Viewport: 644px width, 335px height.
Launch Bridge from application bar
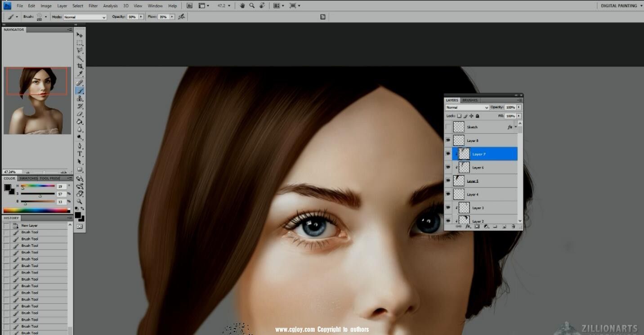(189, 6)
